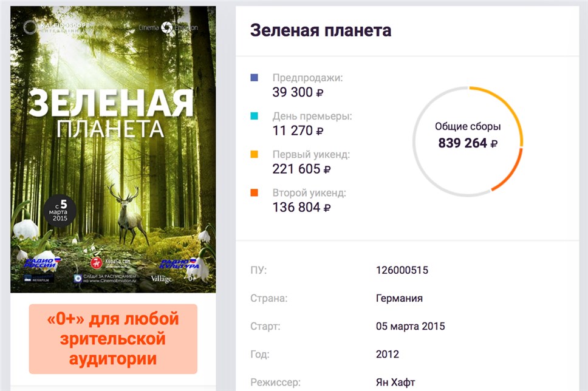The width and height of the screenshot is (588, 391).
Task: Click the Радио России logo on poster
Action: pyautogui.click(x=41, y=263)
